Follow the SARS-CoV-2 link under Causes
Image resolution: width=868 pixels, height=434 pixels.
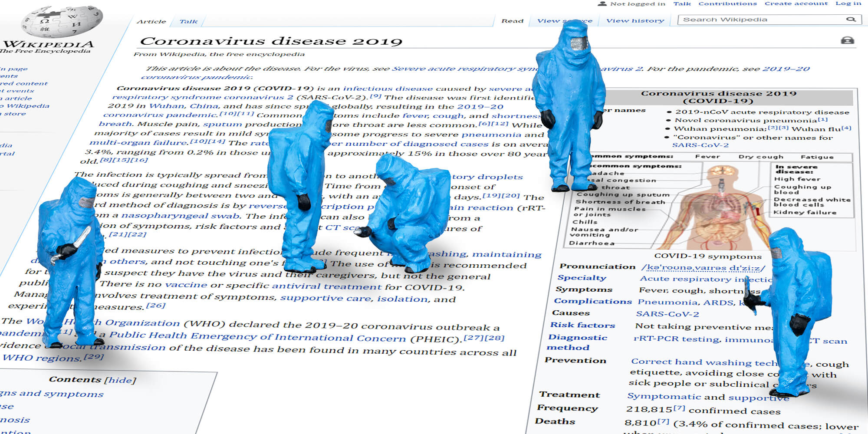tap(667, 313)
